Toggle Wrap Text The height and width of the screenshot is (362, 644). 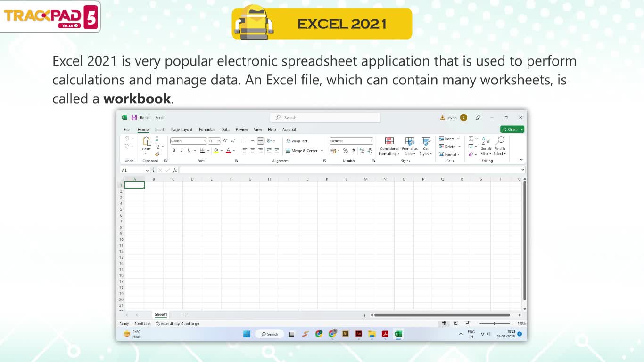click(297, 141)
